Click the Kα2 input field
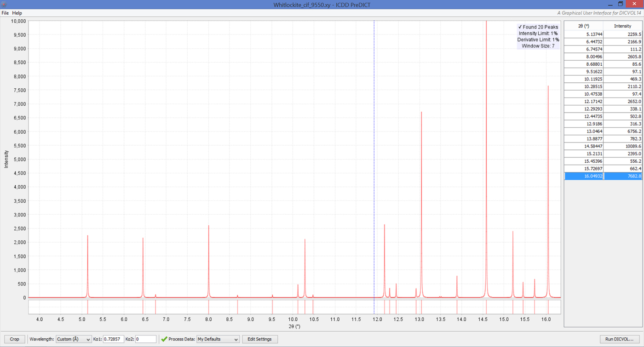644x347 pixels. point(145,339)
